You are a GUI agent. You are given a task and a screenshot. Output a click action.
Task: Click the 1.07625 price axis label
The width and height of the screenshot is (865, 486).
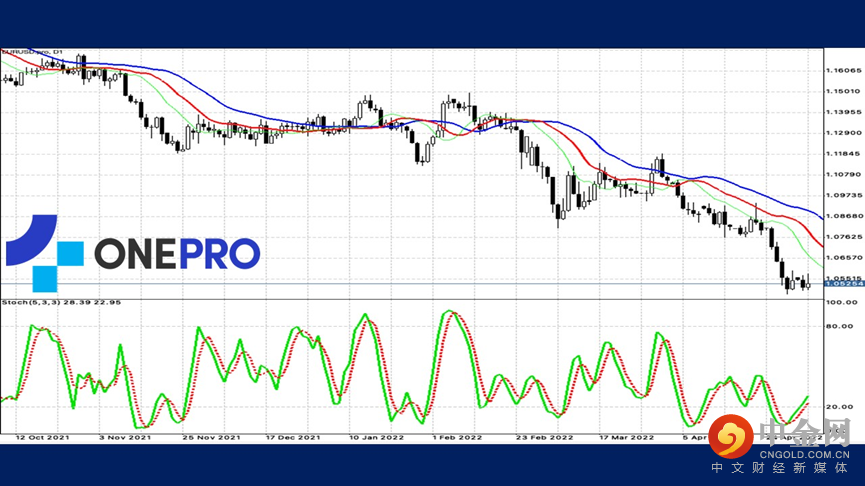coord(843,237)
